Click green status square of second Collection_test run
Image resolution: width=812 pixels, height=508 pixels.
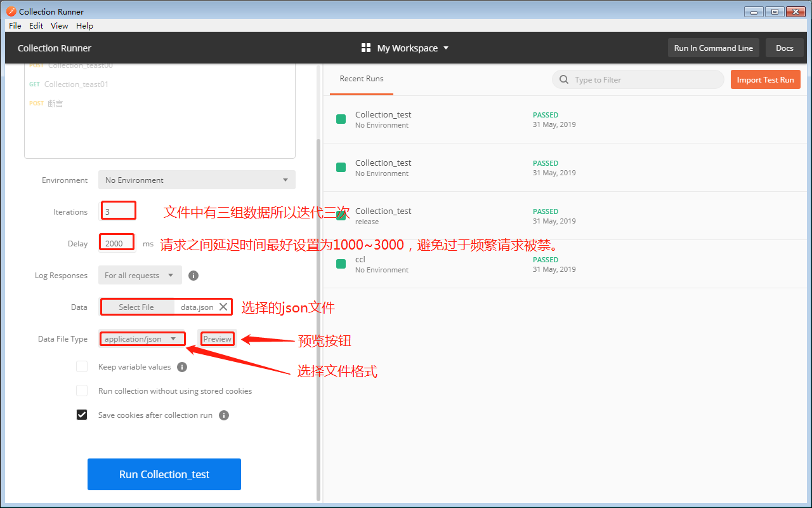coord(341,168)
